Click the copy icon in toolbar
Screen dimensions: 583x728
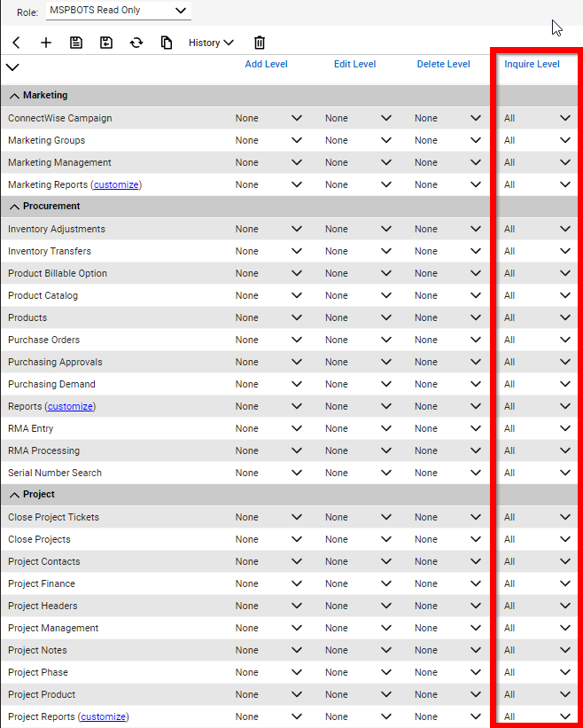167,43
